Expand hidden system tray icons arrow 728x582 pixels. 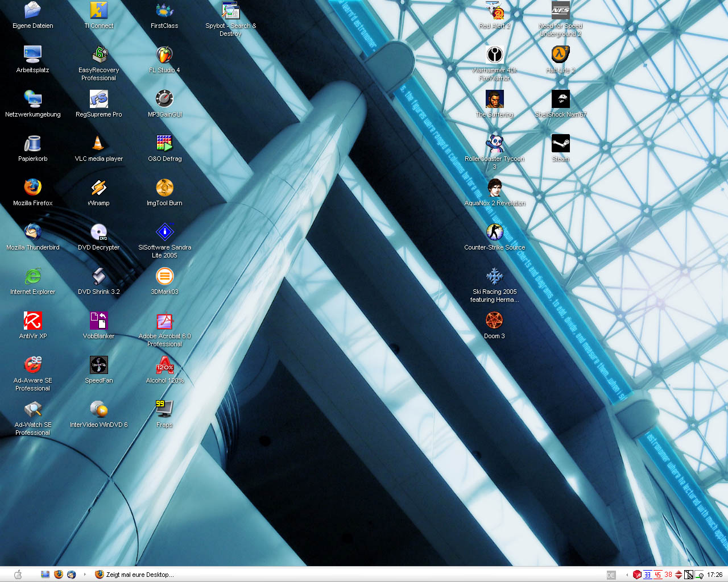[627, 575]
